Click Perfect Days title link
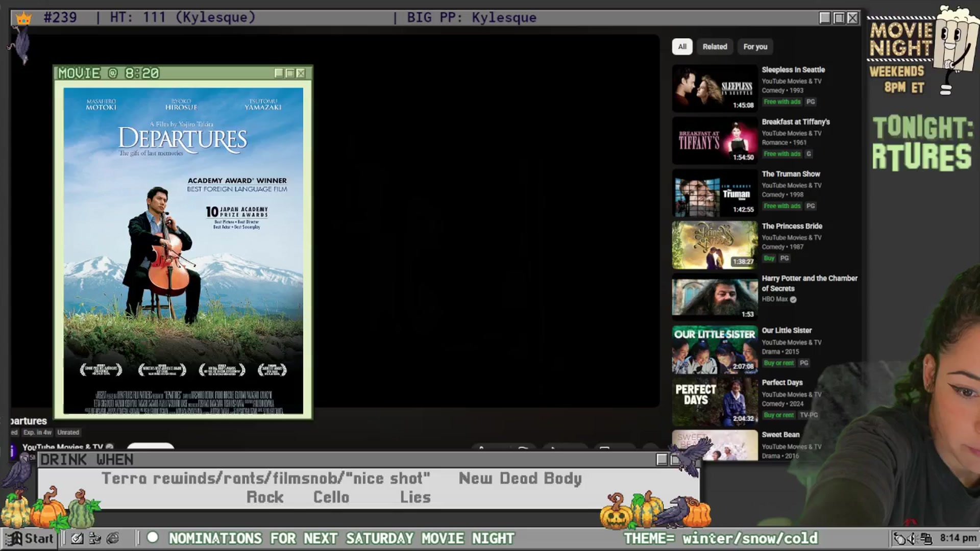Screen dimensions: 980x551 (782, 383)
